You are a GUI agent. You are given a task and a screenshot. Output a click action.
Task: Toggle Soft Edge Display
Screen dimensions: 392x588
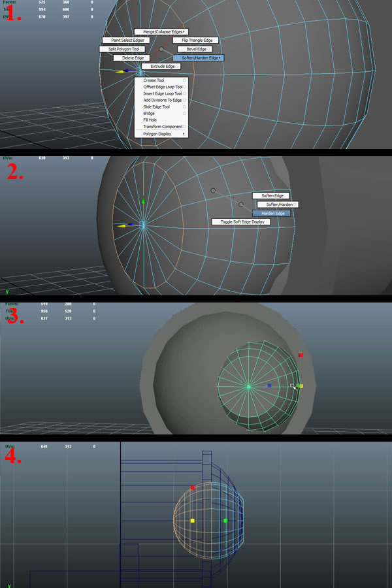pos(240,221)
